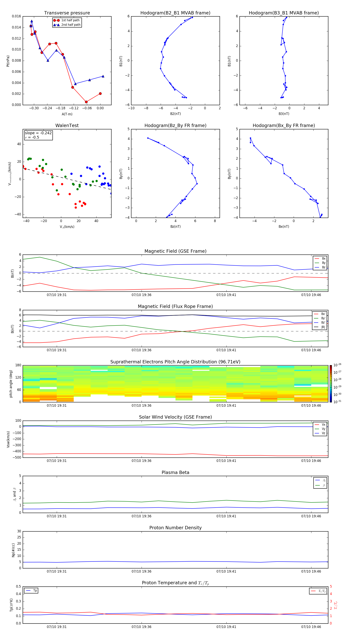Image resolution: width=351 pixels, height=644 pixels.
Task: Click the 'Proton Number Density' title
Action: pos(175,528)
